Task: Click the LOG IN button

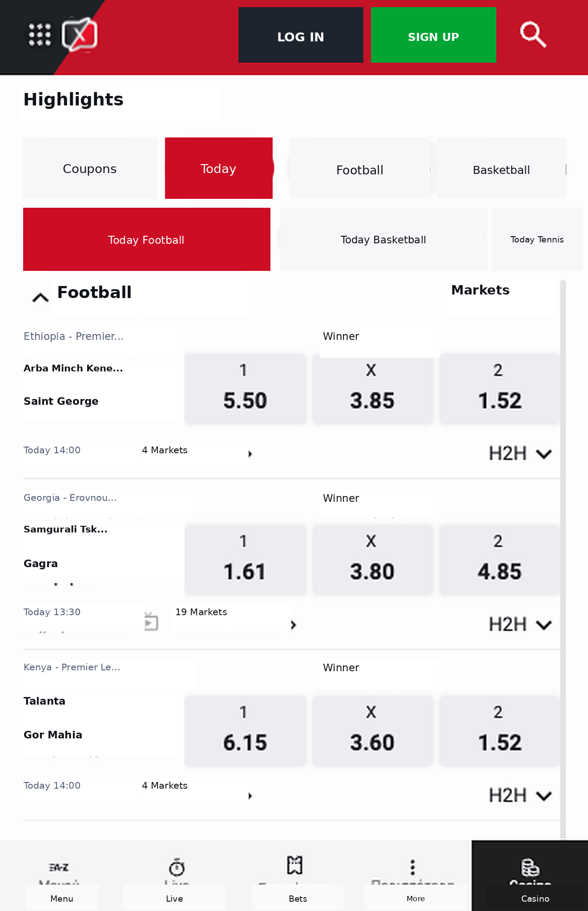Action: 301,35
